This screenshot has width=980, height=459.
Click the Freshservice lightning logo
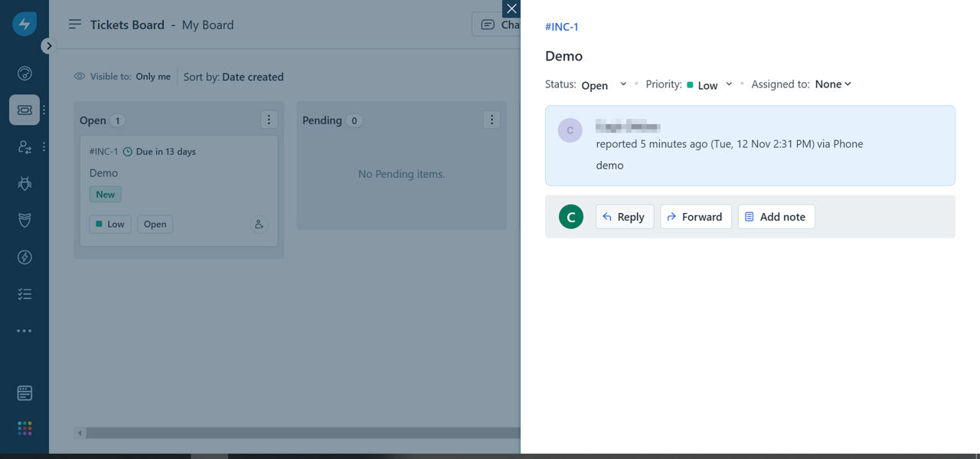tap(24, 24)
